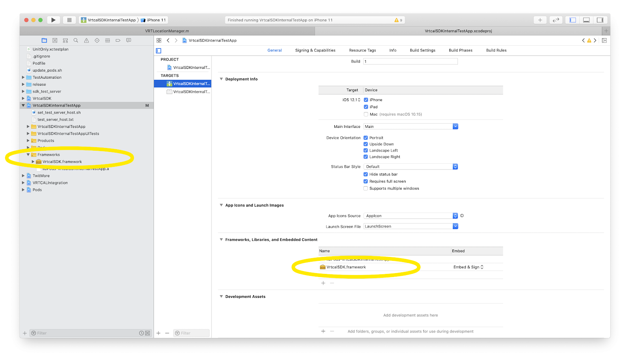Open the Info tab
The width and height of the screenshot is (630, 364).
pos(393,50)
